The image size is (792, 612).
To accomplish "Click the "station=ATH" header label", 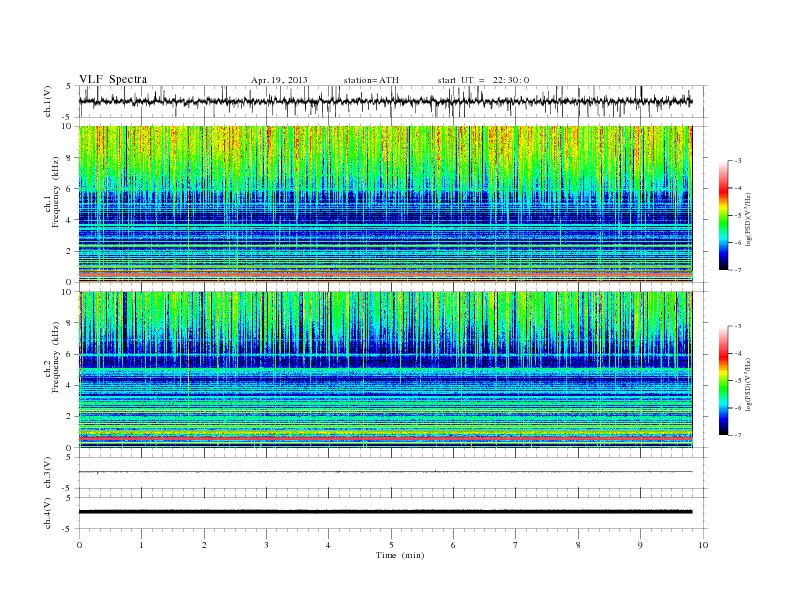I will [x=371, y=80].
